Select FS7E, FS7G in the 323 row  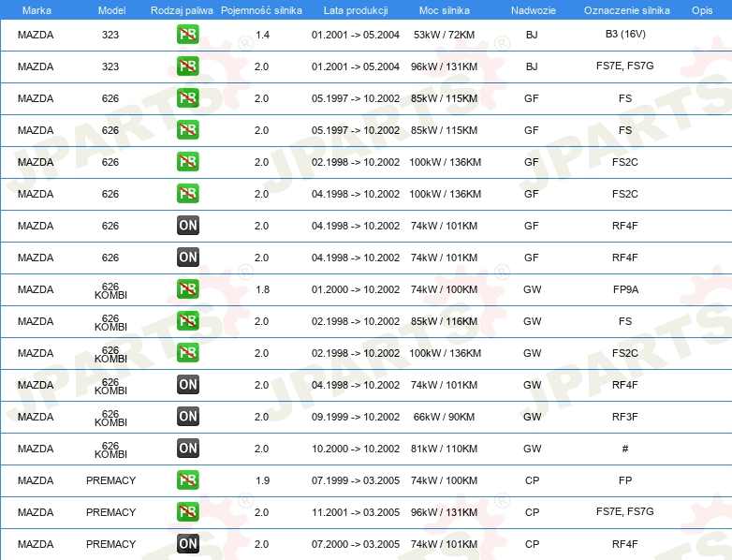click(624, 66)
